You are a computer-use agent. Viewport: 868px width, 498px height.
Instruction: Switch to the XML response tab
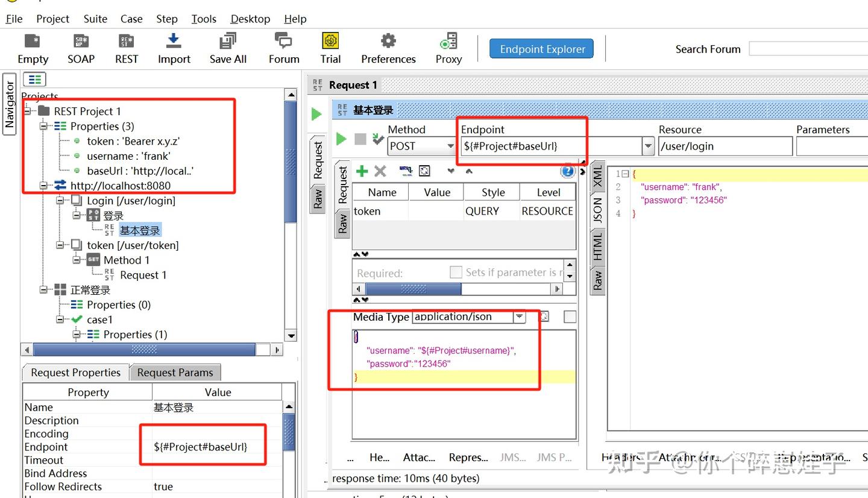(x=597, y=175)
